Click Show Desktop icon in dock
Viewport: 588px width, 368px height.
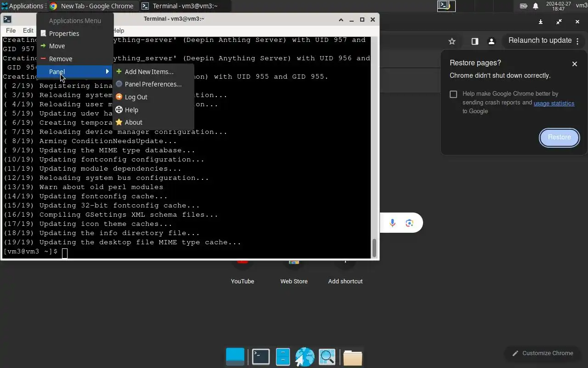click(x=235, y=357)
